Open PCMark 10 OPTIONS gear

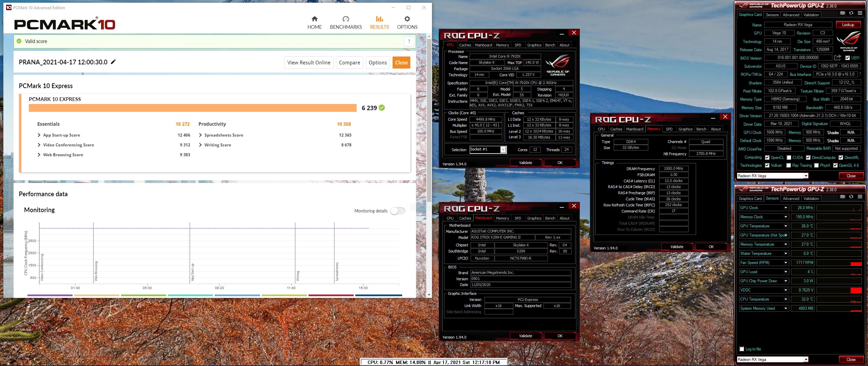407,23
